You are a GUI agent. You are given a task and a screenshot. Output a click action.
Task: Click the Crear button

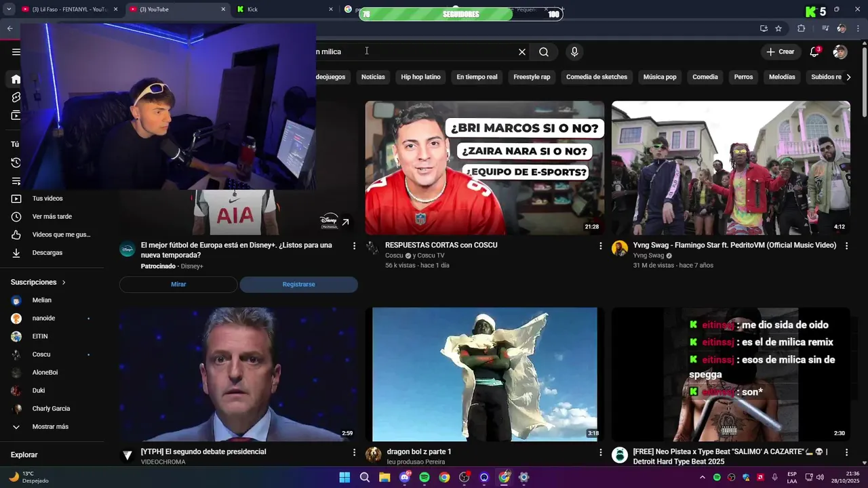tap(781, 52)
